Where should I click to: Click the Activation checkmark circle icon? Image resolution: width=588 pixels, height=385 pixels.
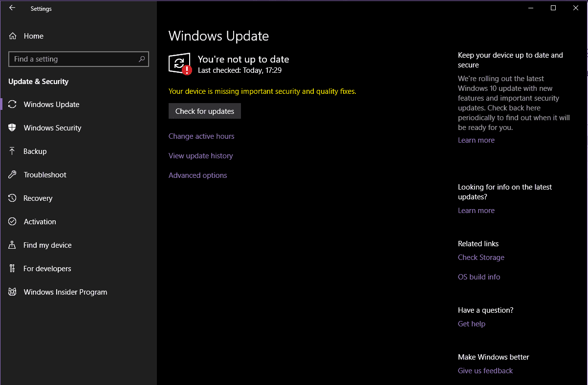tap(13, 221)
